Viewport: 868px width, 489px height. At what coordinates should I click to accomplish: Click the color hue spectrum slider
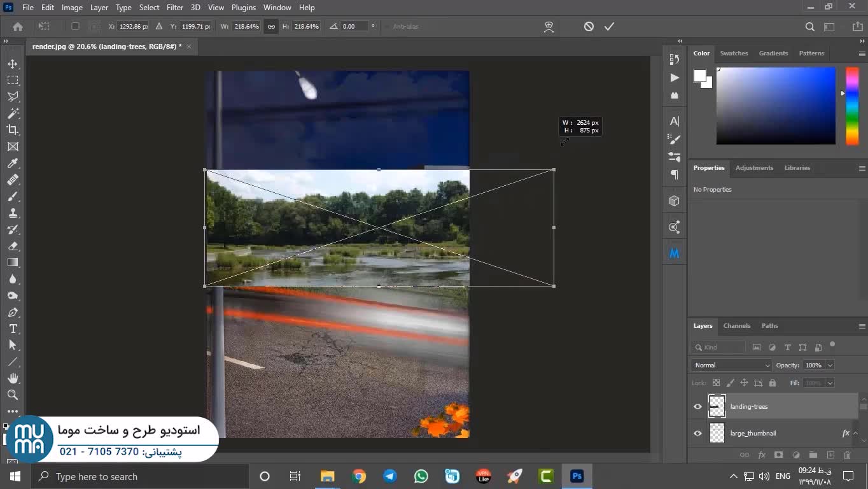pyautogui.click(x=852, y=106)
